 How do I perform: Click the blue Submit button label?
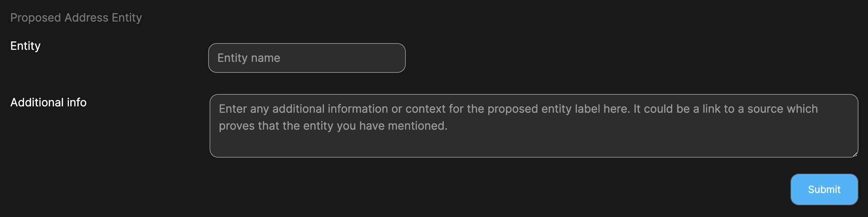[824, 189]
